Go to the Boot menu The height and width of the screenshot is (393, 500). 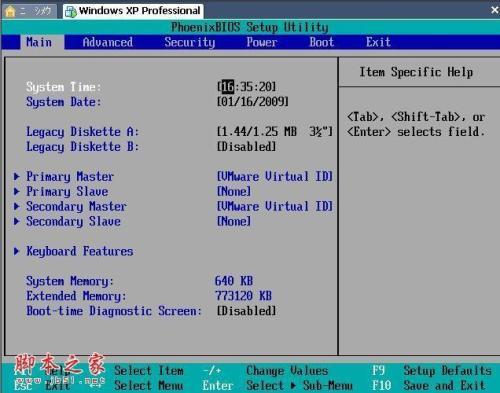322,42
